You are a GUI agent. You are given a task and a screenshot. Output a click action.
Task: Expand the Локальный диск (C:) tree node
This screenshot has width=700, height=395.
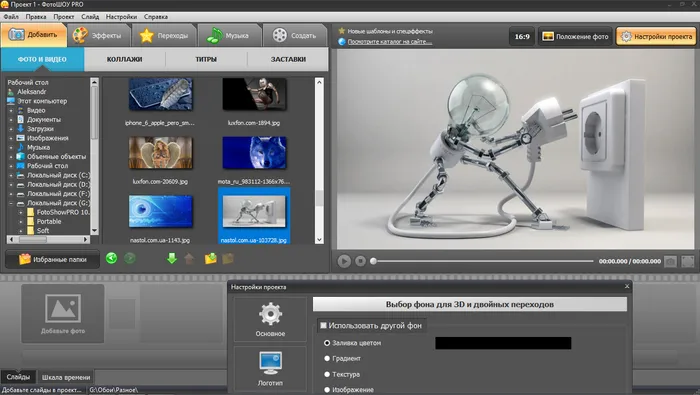point(11,175)
